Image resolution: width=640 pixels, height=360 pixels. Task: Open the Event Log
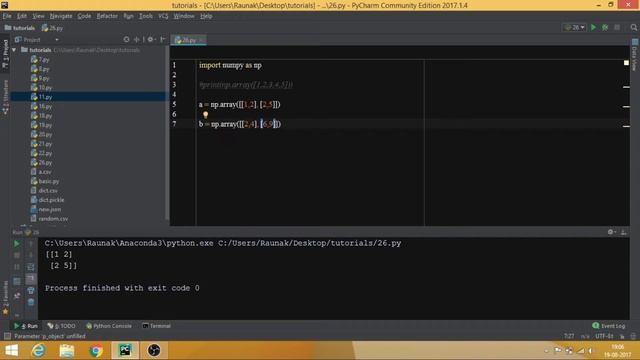click(x=609, y=326)
